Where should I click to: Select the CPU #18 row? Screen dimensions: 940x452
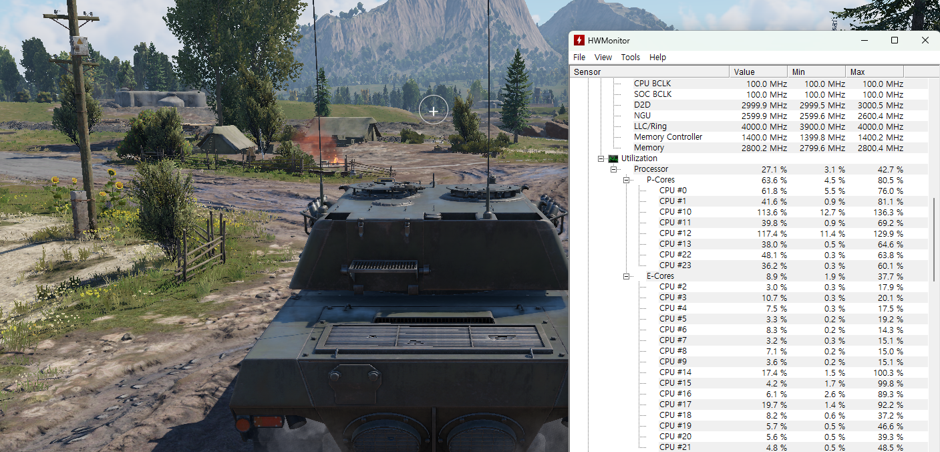749,415
